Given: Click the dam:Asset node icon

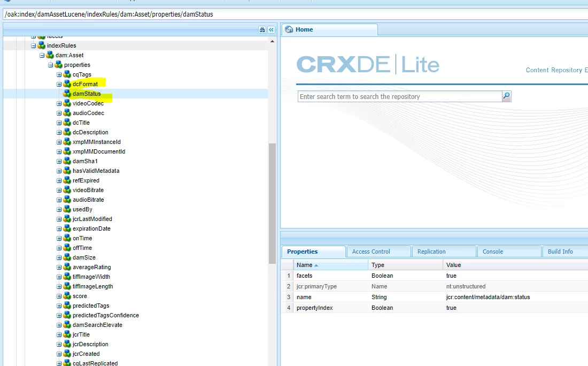Looking at the screenshot, I should click(x=50, y=55).
